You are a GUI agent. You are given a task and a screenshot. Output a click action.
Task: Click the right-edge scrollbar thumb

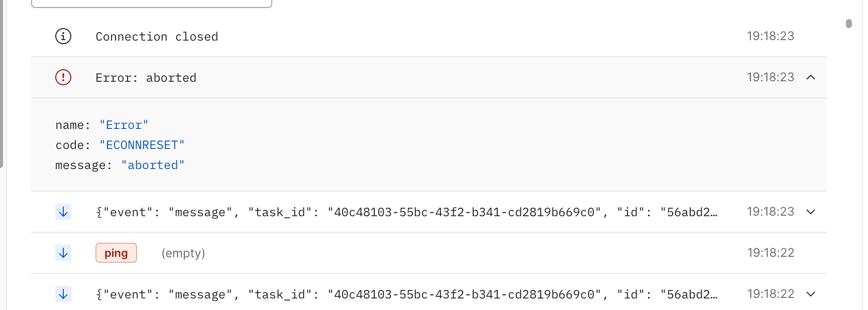849,23
